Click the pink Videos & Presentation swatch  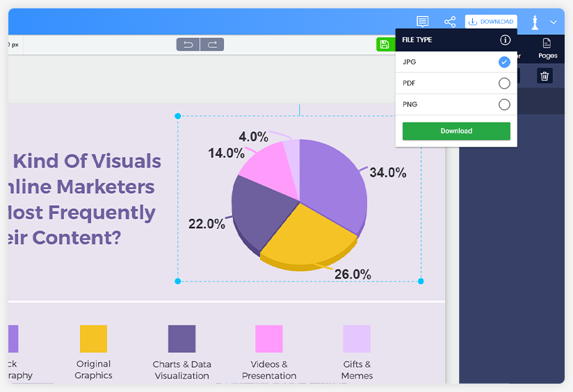(268, 338)
